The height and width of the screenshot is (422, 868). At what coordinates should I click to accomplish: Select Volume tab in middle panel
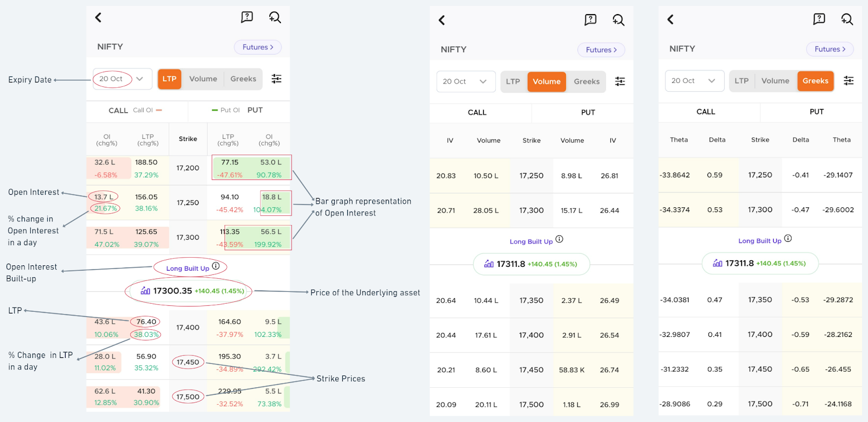click(x=547, y=81)
